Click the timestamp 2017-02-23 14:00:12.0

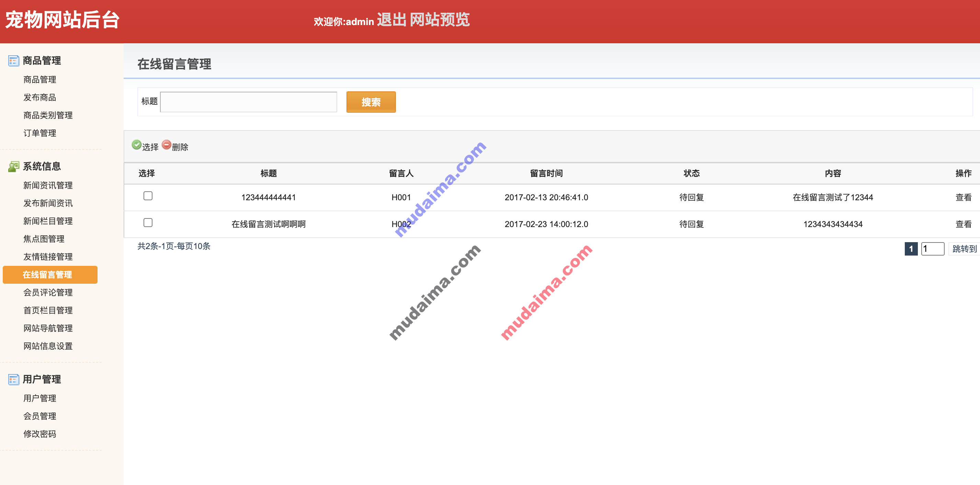546,224
